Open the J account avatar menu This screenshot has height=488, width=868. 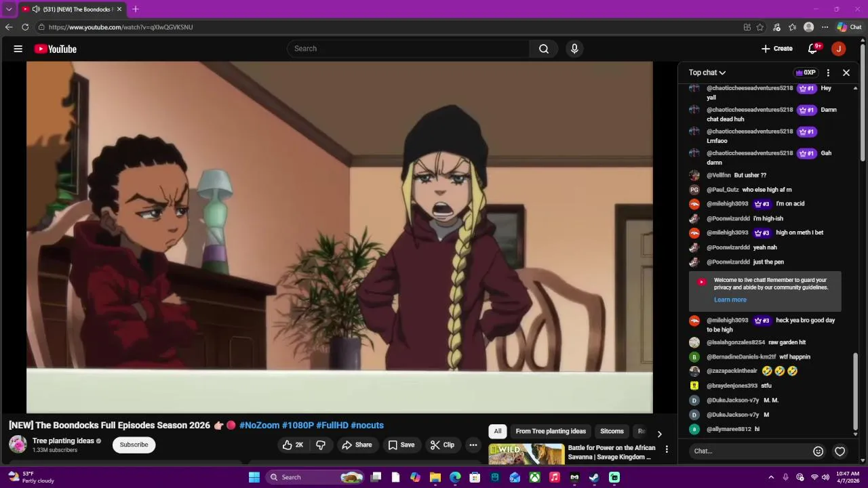839,49
